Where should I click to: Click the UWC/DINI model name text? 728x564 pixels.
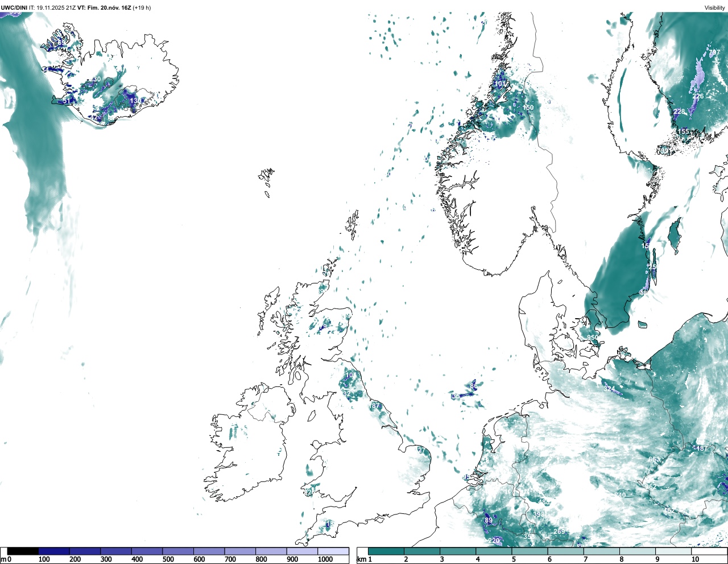coord(14,8)
